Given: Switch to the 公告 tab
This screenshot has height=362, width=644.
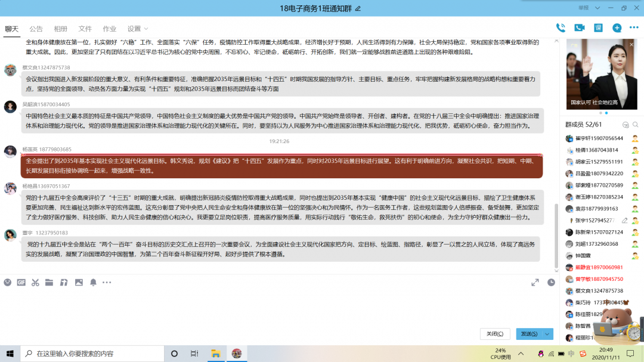Looking at the screenshot, I should [x=36, y=29].
